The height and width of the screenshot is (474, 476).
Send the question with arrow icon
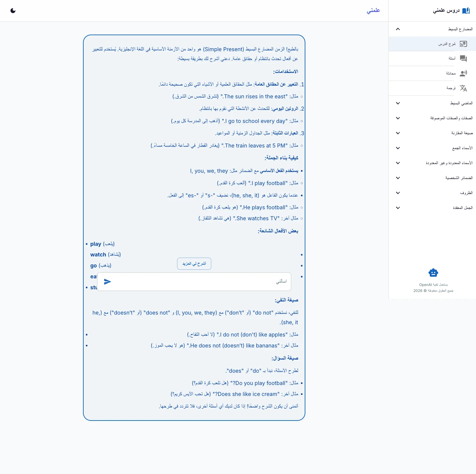(107, 282)
